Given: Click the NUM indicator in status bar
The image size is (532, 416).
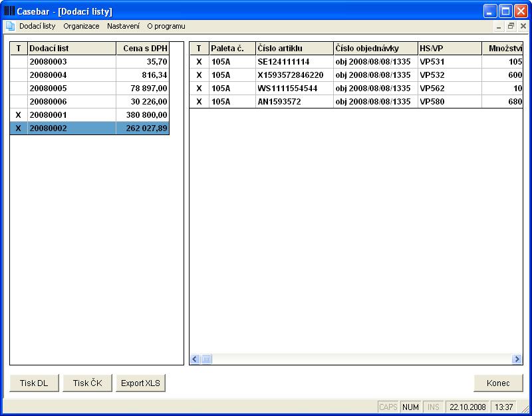Looking at the screenshot, I should pos(410,407).
